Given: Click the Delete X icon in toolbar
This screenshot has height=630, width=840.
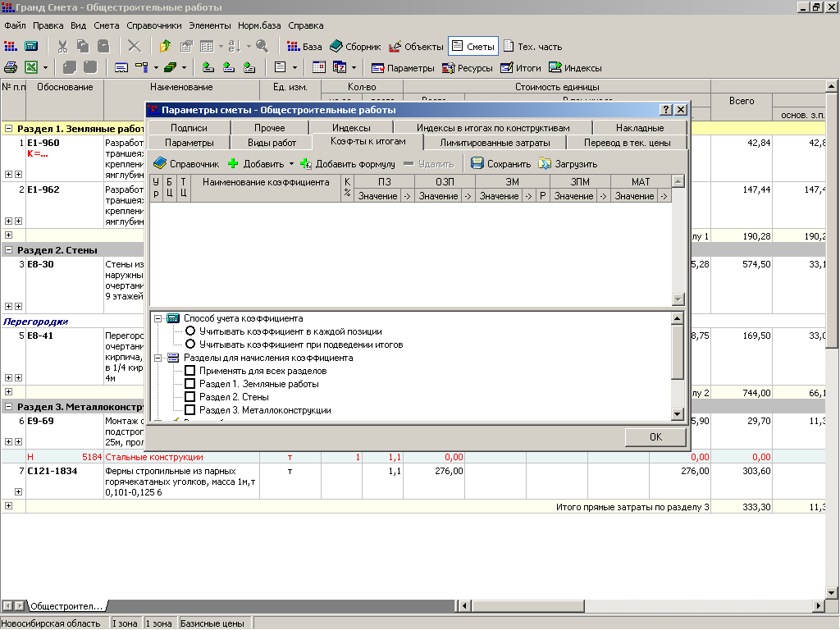Looking at the screenshot, I should point(135,46).
